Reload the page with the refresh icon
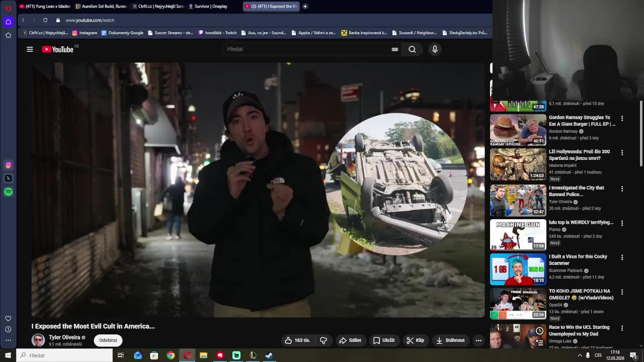Image resolution: width=644 pixels, height=362 pixels. (45, 20)
